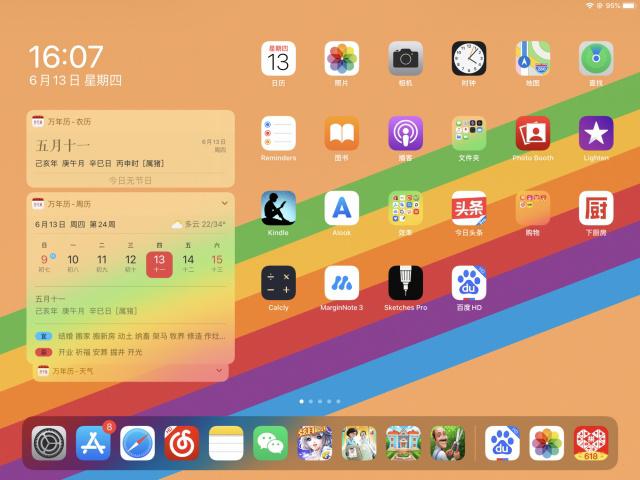640x480 pixels.
Task: Launch Sketches Pro
Action: tap(405, 283)
